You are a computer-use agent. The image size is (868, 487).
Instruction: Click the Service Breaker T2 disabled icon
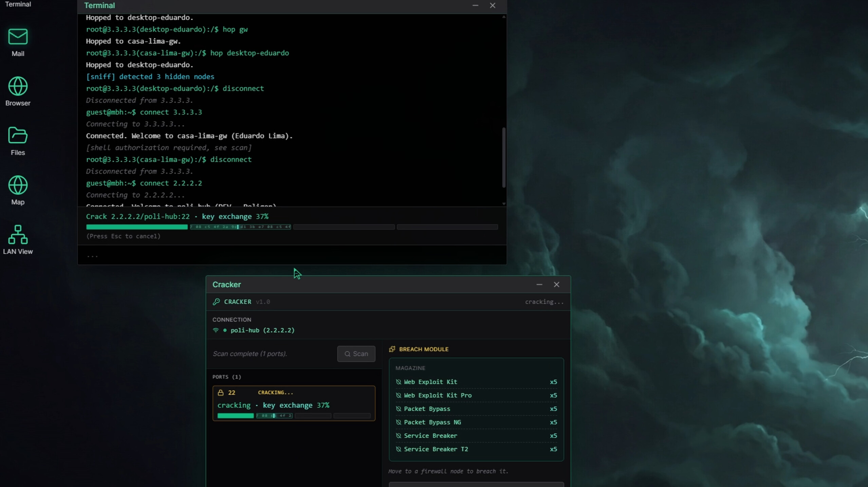point(399,449)
